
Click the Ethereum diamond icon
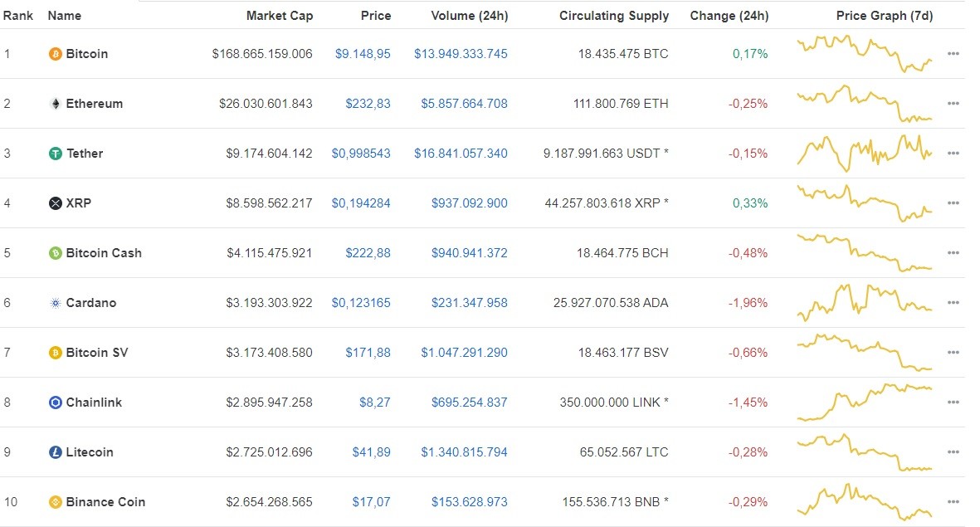click(x=55, y=104)
